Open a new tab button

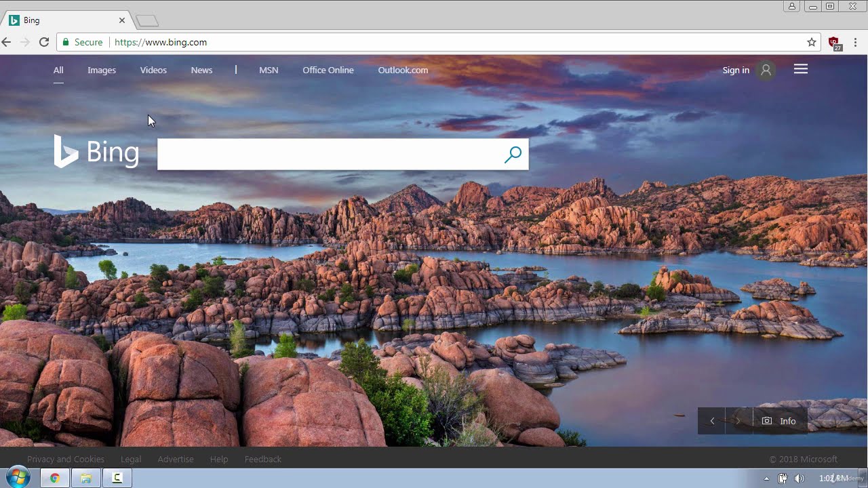147,21
